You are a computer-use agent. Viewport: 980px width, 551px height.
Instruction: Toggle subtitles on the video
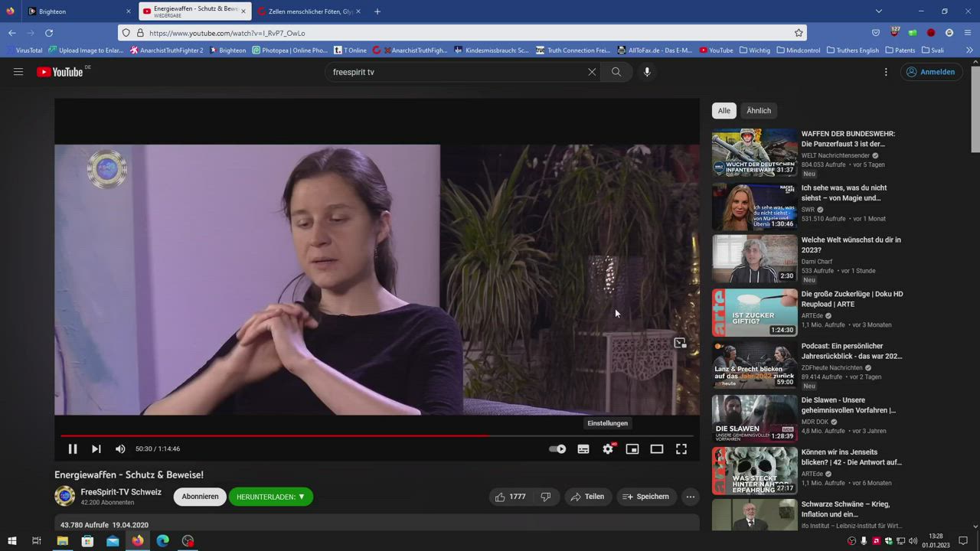pyautogui.click(x=583, y=449)
